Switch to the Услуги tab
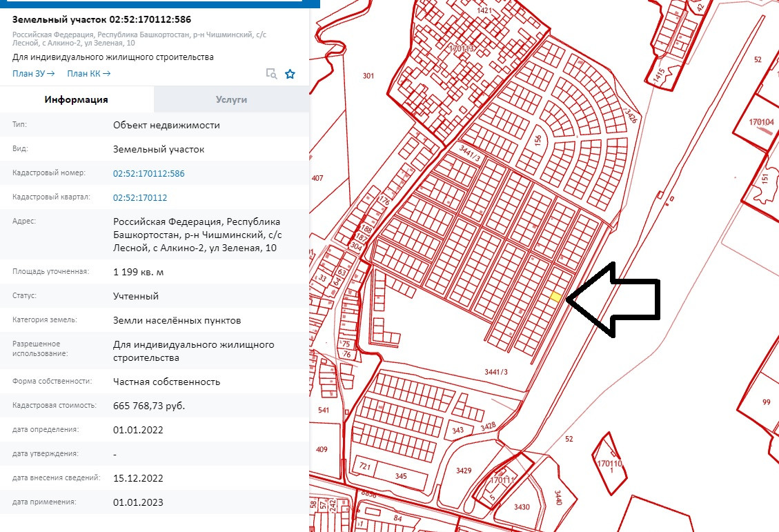779x532 pixels. [x=232, y=99]
